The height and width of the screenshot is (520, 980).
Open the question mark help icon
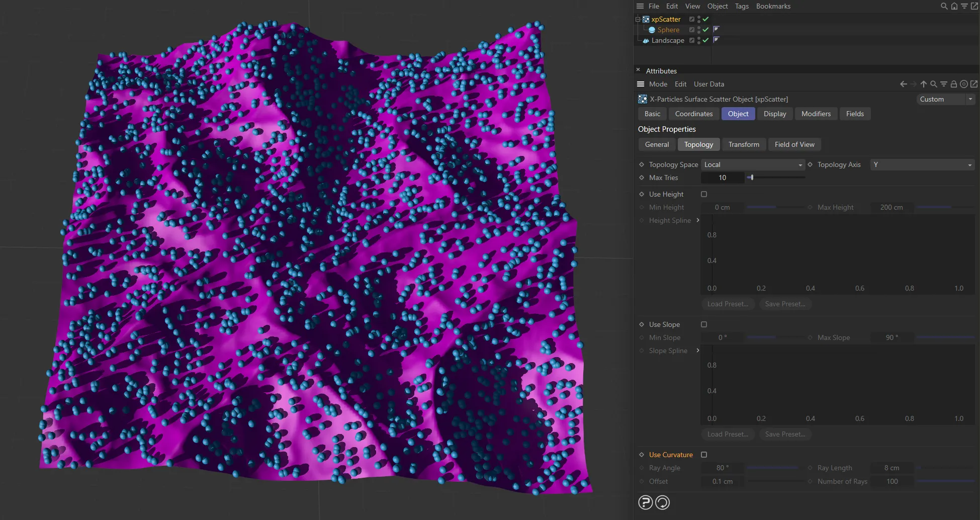coord(645,502)
